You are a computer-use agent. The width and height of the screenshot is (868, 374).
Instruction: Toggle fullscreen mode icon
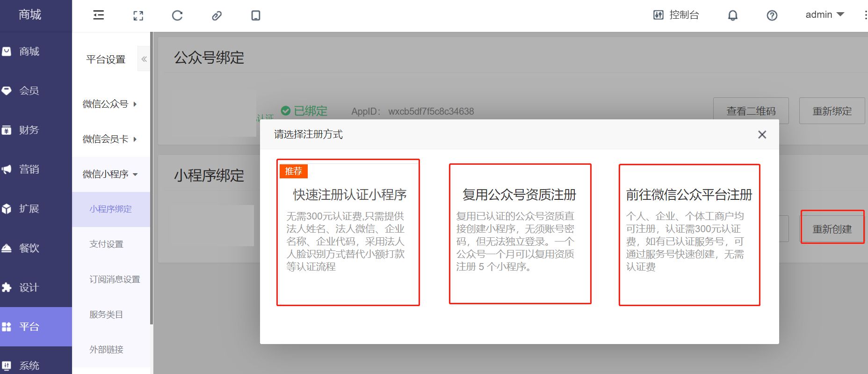pyautogui.click(x=138, y=15)
